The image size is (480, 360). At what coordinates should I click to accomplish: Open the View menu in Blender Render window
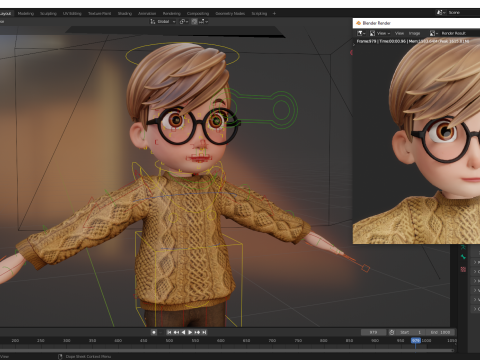click(399, 33)
